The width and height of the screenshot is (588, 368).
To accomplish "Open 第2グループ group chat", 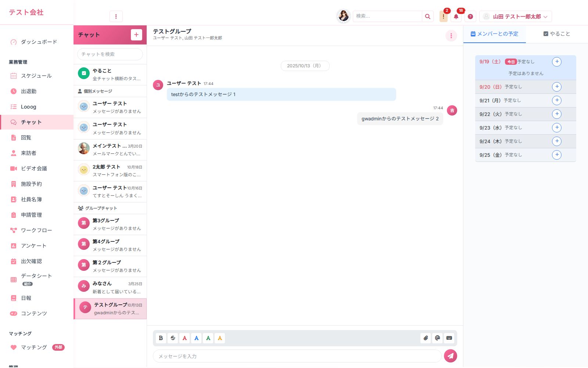I will coord(110,266).
